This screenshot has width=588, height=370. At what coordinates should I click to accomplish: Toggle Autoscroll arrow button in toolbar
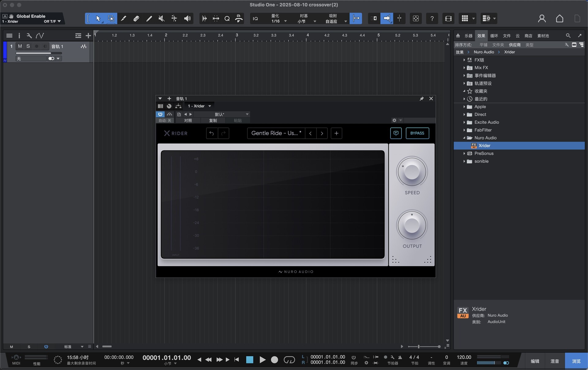click(x=387, y=19)
